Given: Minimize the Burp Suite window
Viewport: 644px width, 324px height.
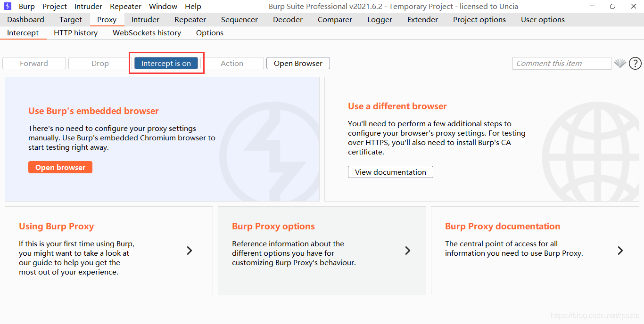Looking at the screenshot, I should pyautogui.click(x=592, y=6).
